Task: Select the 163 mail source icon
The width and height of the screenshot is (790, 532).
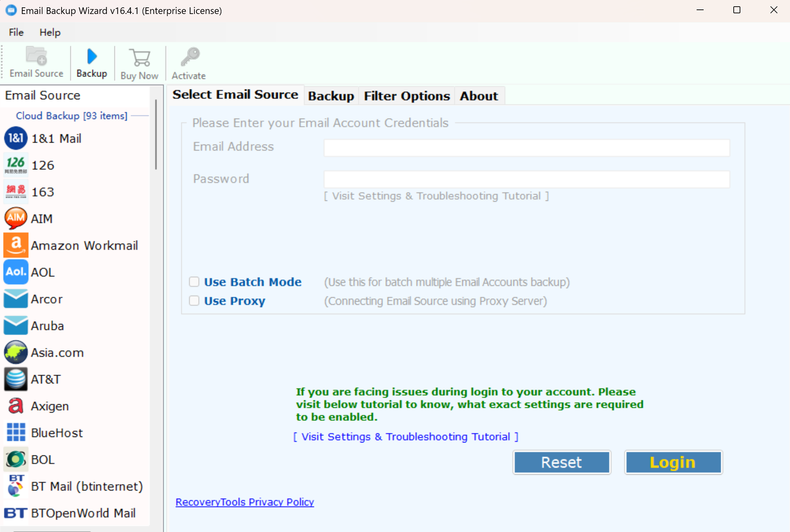Action: (16, 192)
